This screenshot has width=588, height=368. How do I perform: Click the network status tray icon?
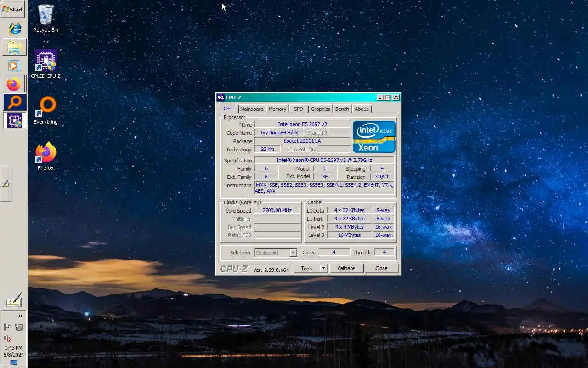19,327
